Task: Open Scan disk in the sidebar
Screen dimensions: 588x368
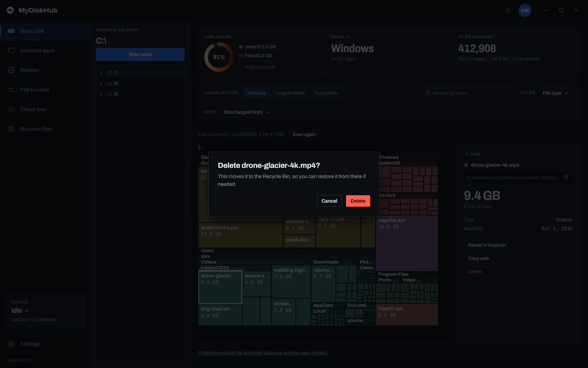Action: (x=46, y=31)
